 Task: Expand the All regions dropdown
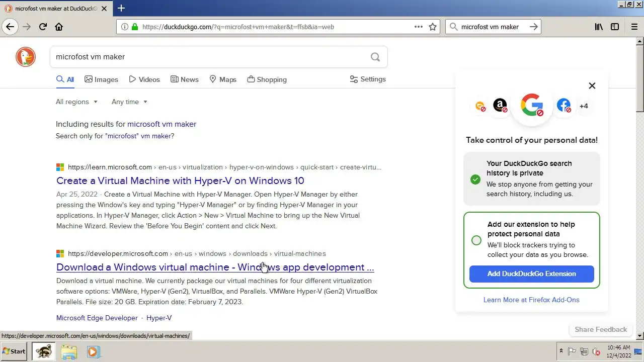pos(76,102)
